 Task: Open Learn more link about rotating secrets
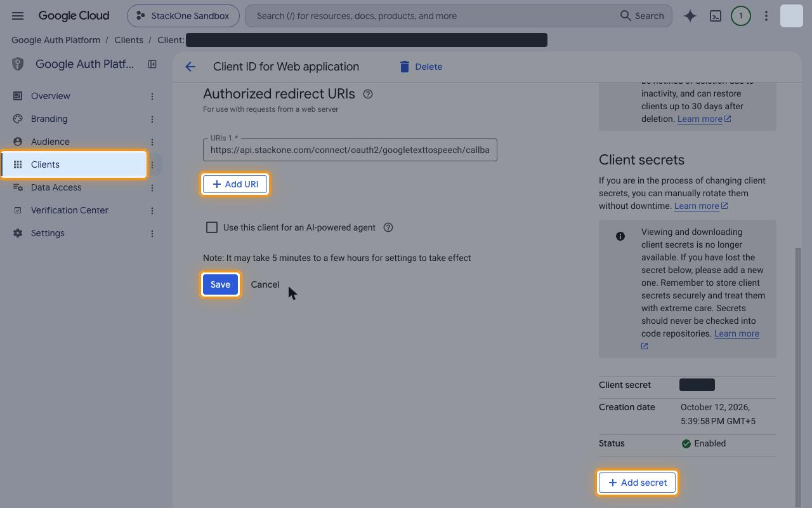(701, 206)
